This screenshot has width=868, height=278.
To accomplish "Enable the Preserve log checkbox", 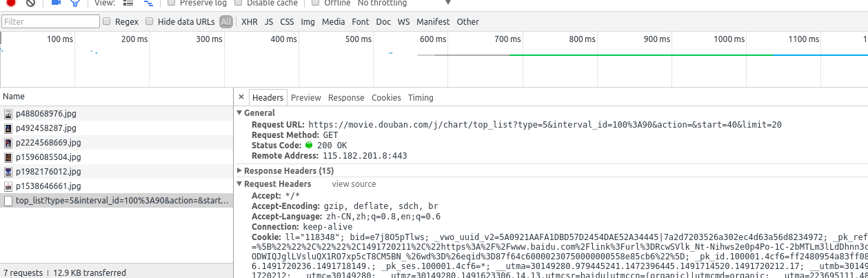I will pos(172,3).
